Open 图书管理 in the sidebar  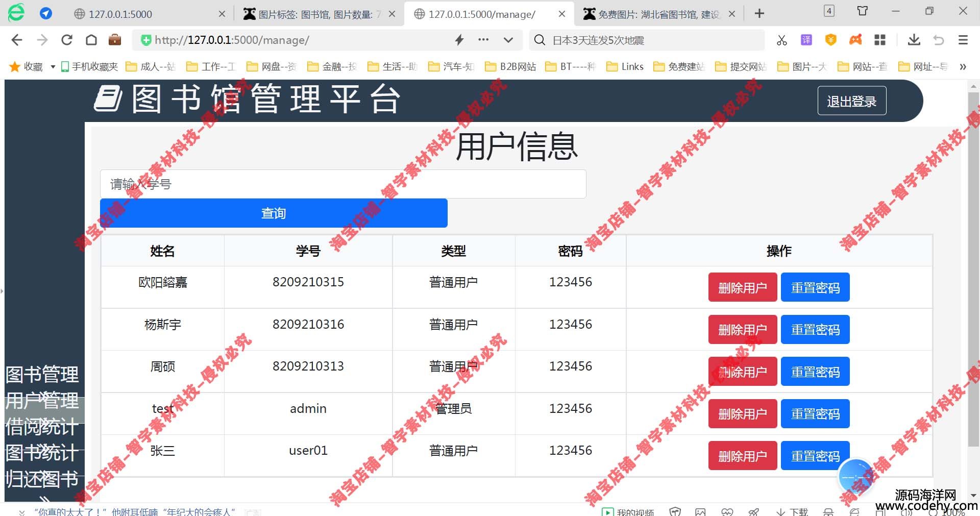42,375
